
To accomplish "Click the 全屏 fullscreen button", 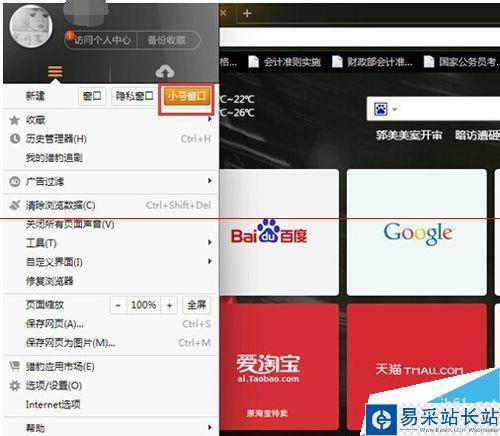I will click(x=197, y=305).
